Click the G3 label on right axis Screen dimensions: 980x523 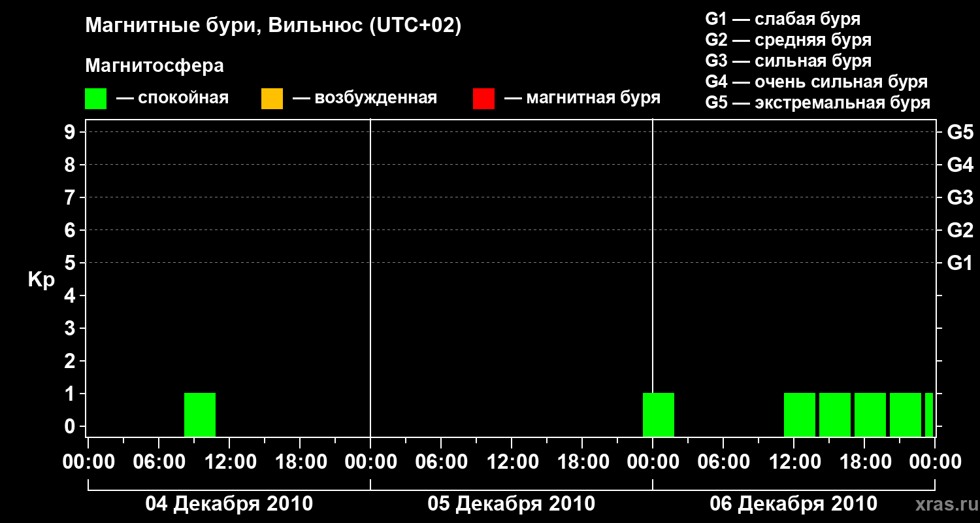point(960,197)
